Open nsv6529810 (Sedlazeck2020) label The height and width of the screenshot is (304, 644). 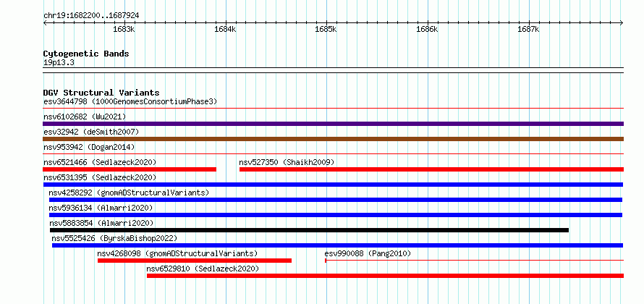click(x=203, y=269)
